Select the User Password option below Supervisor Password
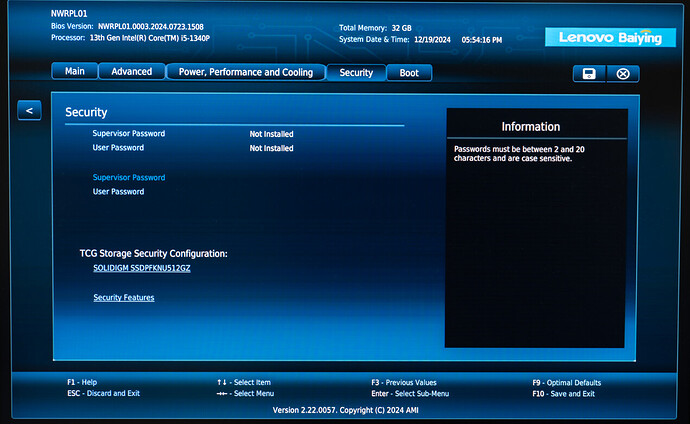 (118, 191)
